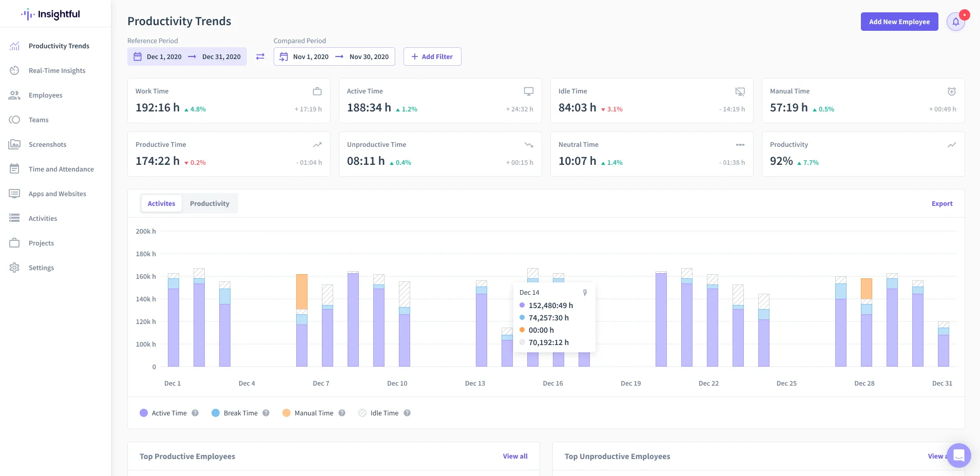Click the Export link
The width and height of the screenshot is (980, 476).
click(x=942, y=203)
